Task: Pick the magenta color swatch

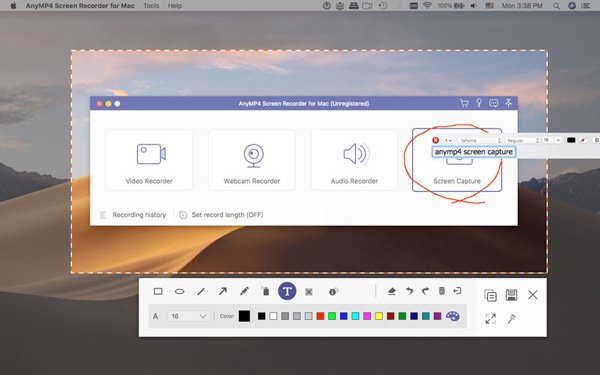Action: [367, 316]
